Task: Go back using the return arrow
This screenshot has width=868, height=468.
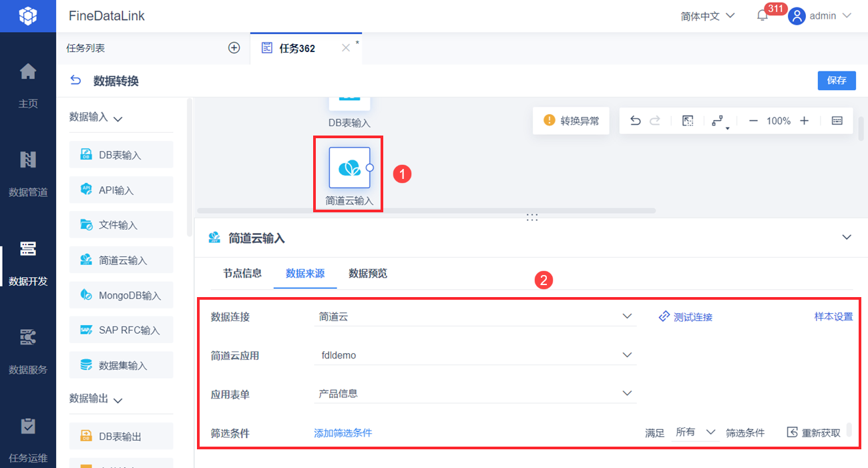Action: [x=75, y=81]
